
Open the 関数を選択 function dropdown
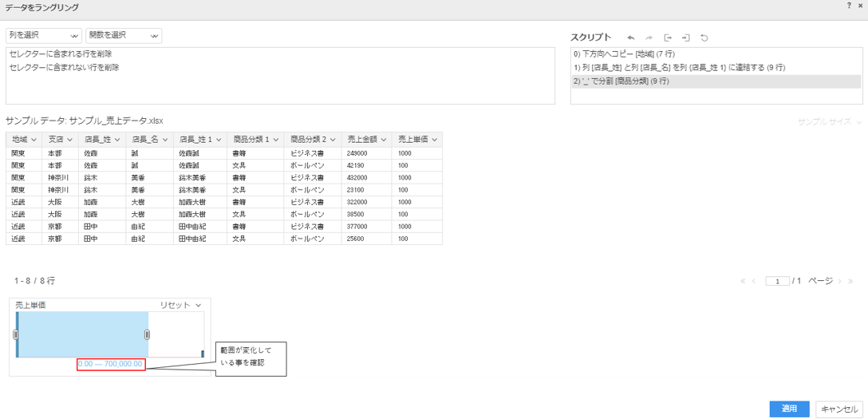[124, 35]
